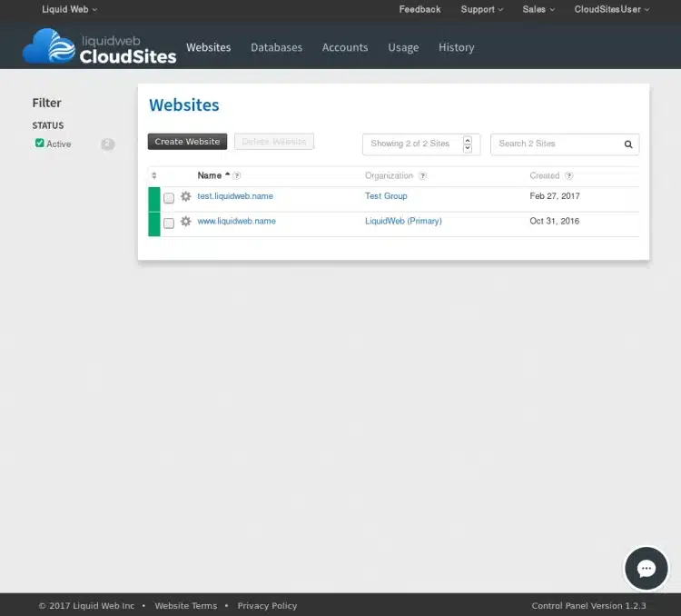Open the Test Group organization
Screen dimensions: 681x616
coord(386,196)
